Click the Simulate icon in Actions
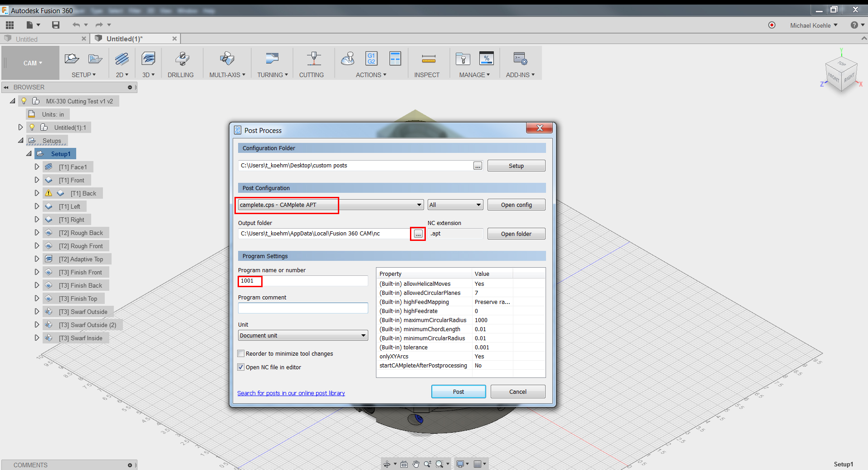This screenshot has height=470, width=868. tap(348, 59)
